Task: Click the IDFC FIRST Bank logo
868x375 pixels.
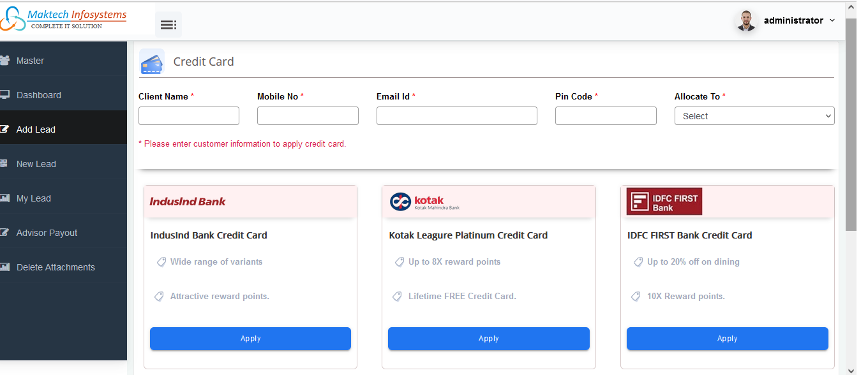Action: [x=664, y=202]
